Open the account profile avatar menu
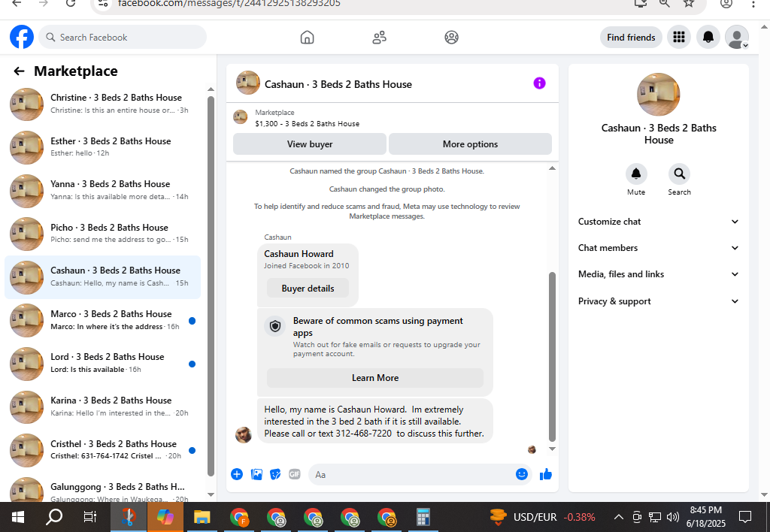This screenshot has height=532, width=770. point(737,38)
